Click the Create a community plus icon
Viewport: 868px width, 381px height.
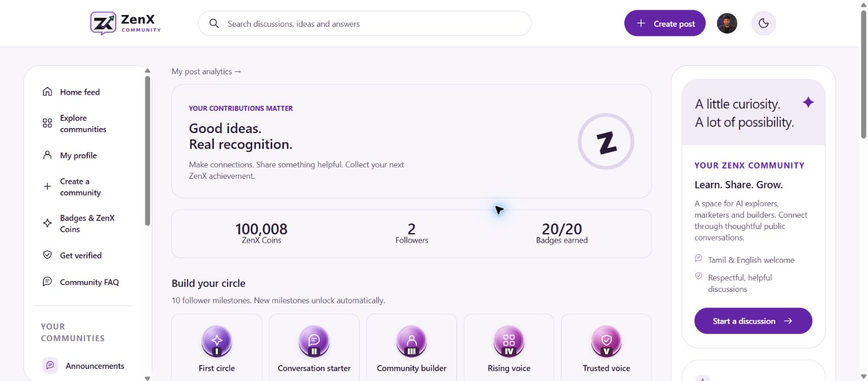click(x=47, y=187)
